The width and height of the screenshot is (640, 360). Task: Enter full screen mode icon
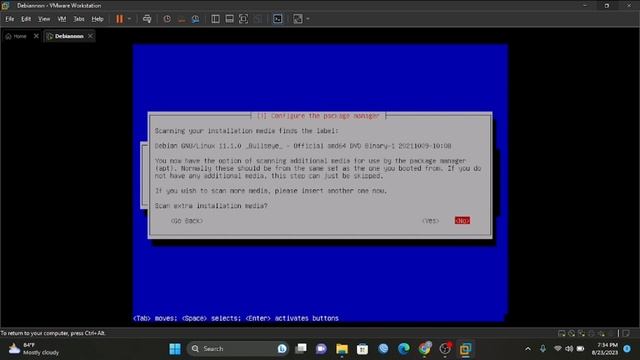(243, 19)
